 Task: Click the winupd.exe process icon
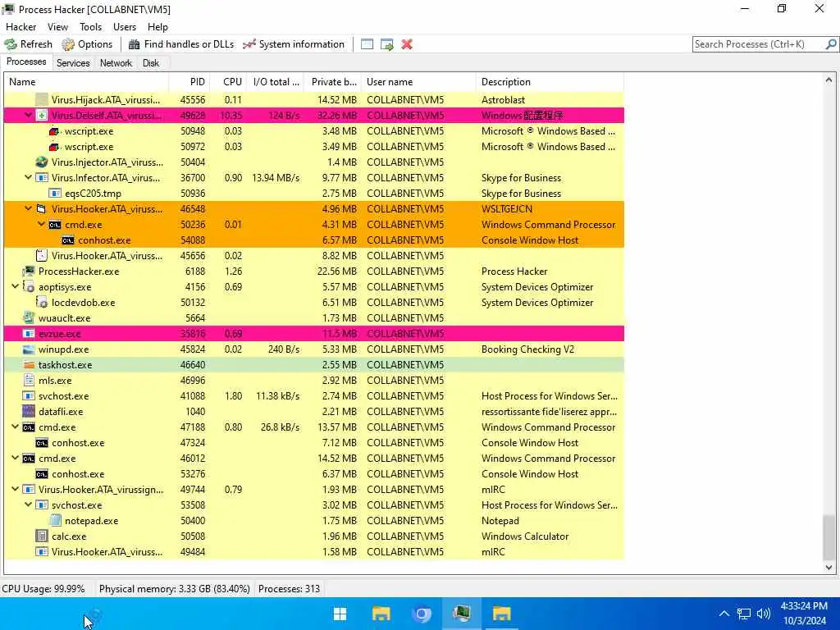29,349
